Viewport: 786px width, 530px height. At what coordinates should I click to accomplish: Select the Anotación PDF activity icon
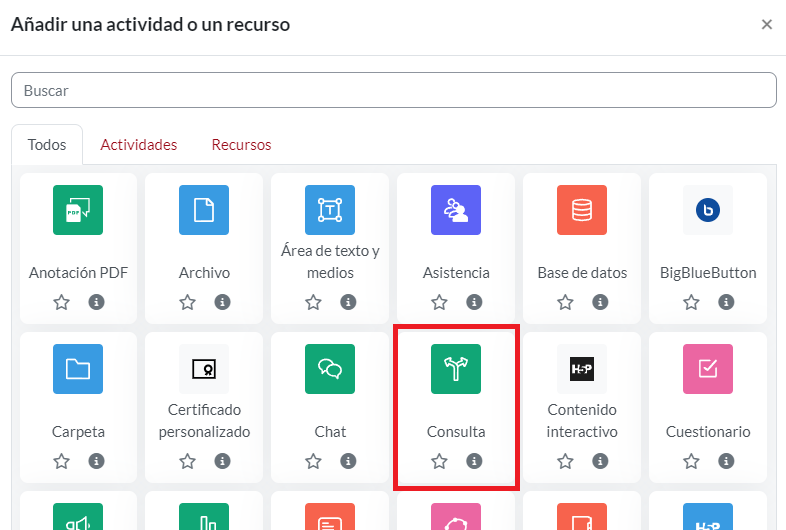pyautogui.click(x=78, y=210)
